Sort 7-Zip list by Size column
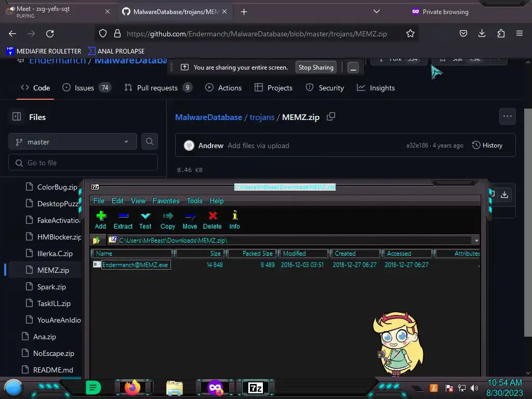 (200, 254)
